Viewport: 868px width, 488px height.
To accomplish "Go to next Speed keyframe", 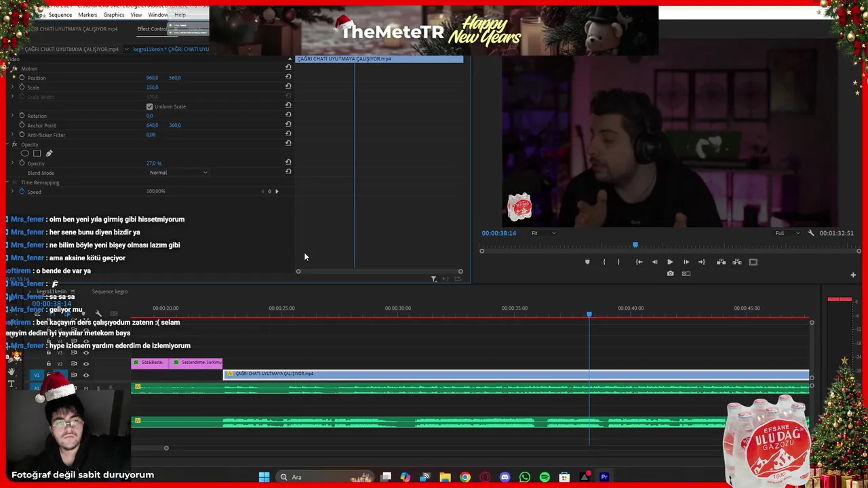I will point(277,191).
